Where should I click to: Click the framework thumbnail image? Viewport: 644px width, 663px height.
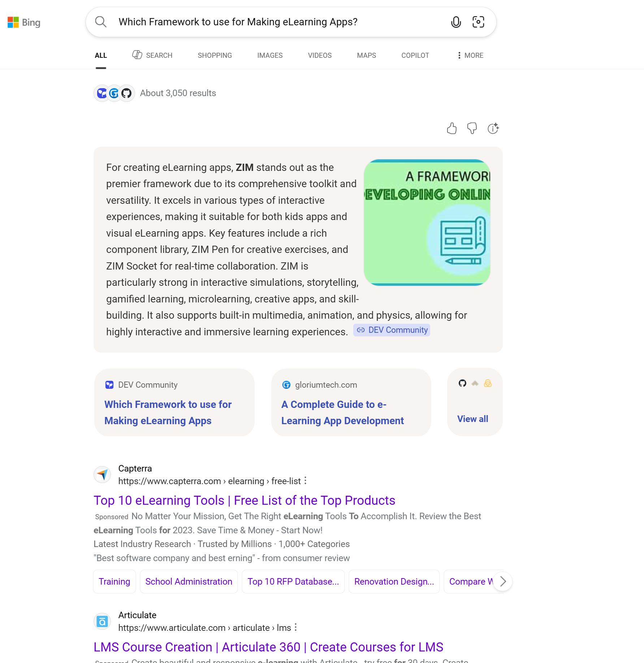coord(427,223)
